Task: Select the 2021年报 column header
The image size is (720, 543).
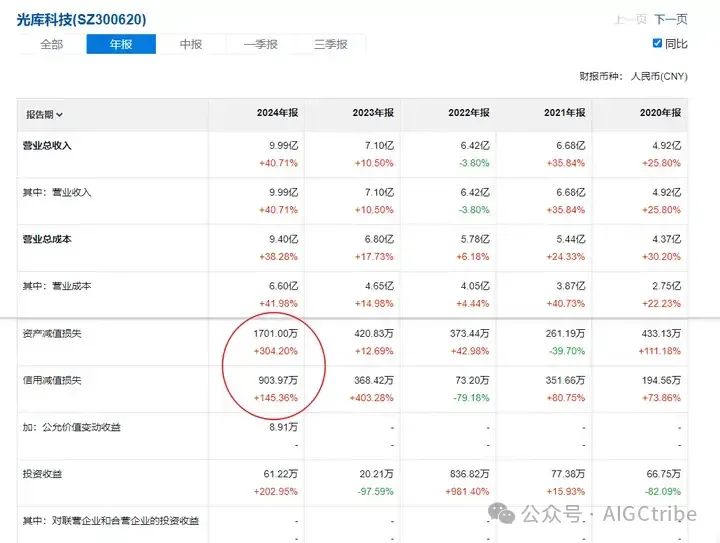Action: point(564,113)
